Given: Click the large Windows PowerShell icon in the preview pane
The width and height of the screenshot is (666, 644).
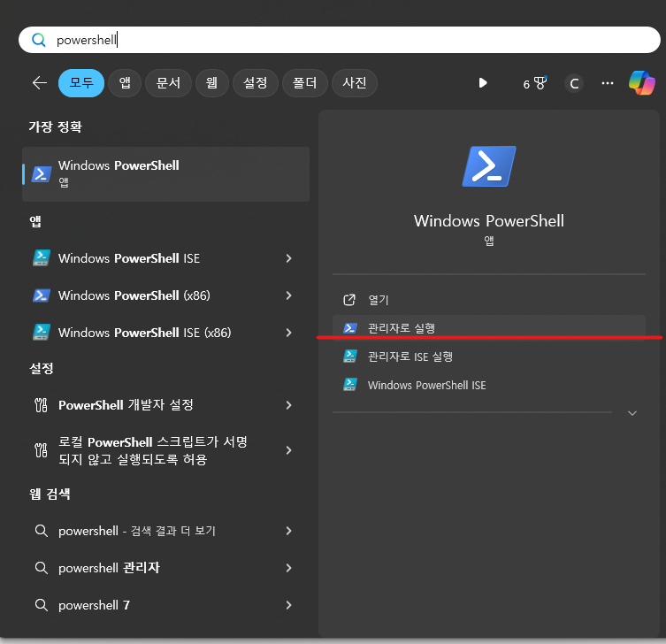Looking at the screenshot, I should point(489,166).
